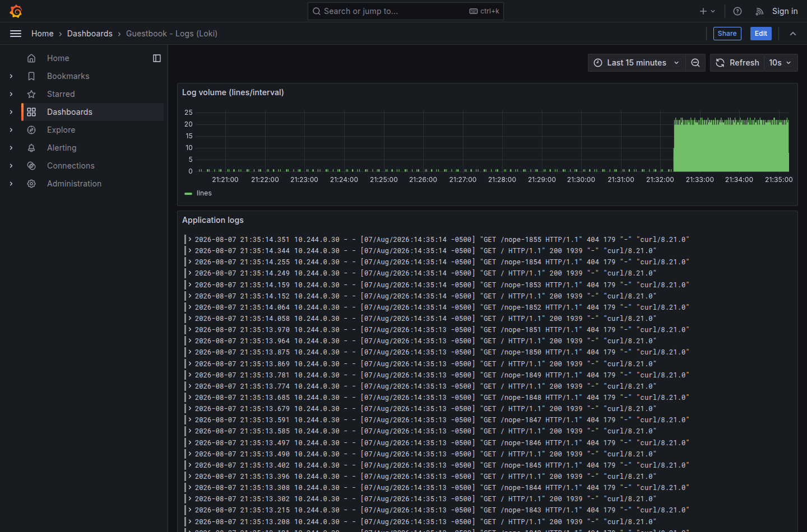Open the 10s refresh interval dropdown
This screenshot has height=532, width=807.
780,63
